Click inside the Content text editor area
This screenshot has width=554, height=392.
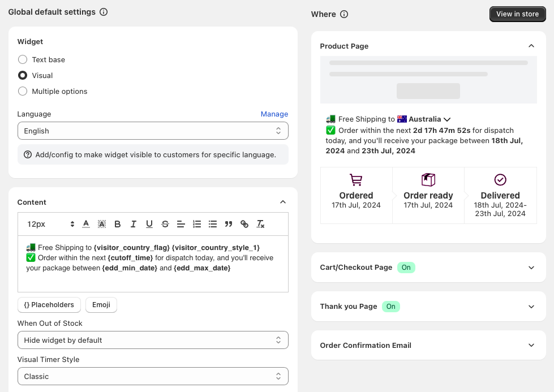153,277
